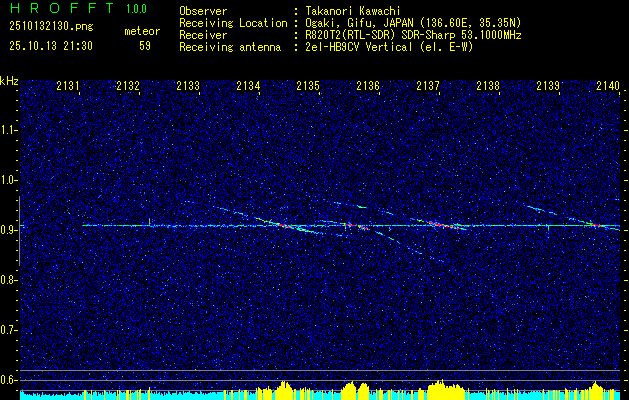Click the 2135 time marker
This screenshot has width=629, height=400.
308,85
